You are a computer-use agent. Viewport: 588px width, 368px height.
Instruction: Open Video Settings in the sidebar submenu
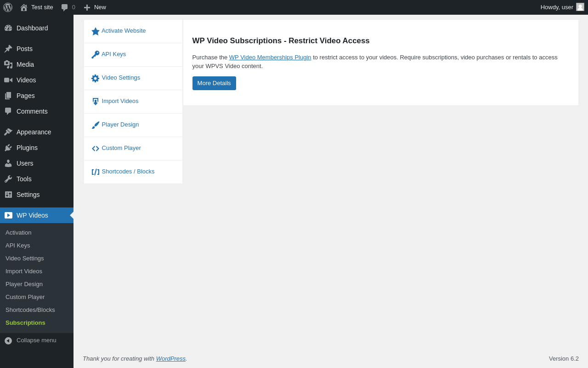(37, 259)
